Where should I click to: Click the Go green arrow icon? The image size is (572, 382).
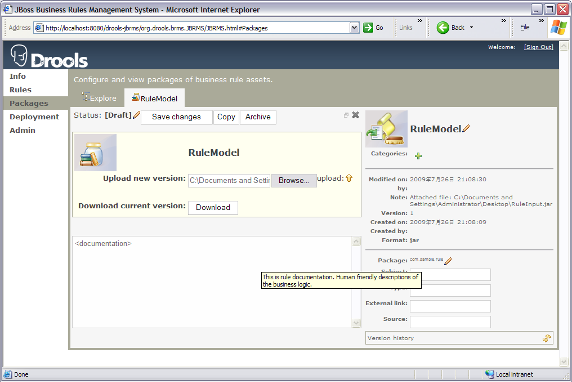368,28
